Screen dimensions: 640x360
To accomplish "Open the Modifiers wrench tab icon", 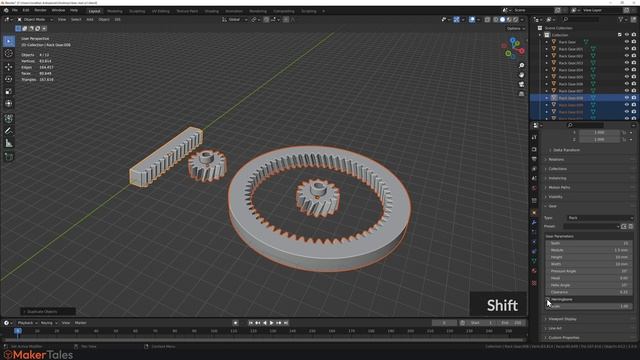I will pos(534,222).
